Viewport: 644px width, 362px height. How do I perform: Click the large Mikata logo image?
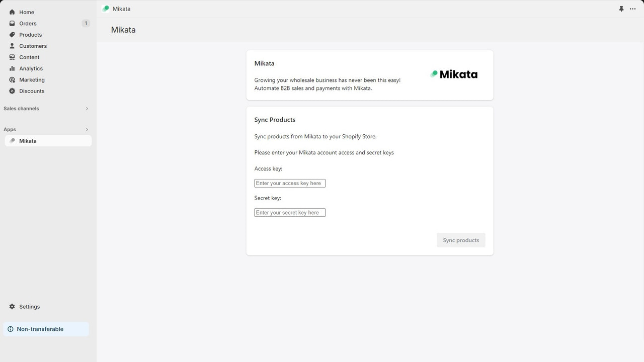tap(454, 74)
